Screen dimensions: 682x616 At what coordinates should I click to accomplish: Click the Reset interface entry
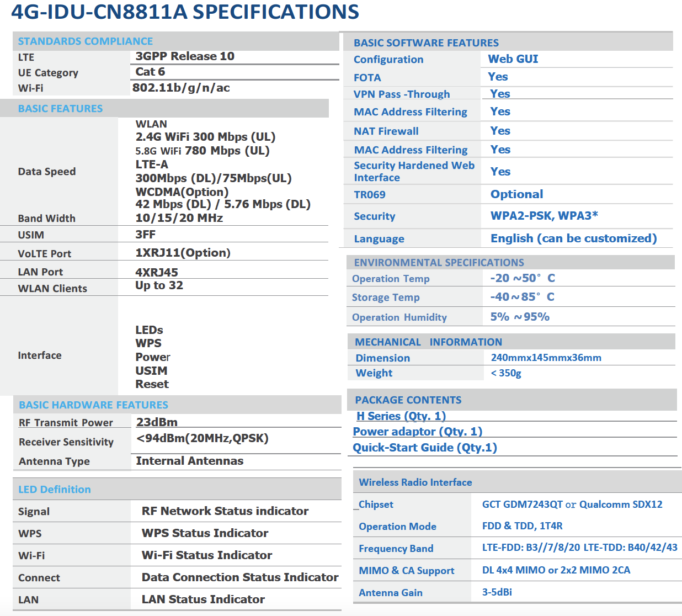coord(152,384)
